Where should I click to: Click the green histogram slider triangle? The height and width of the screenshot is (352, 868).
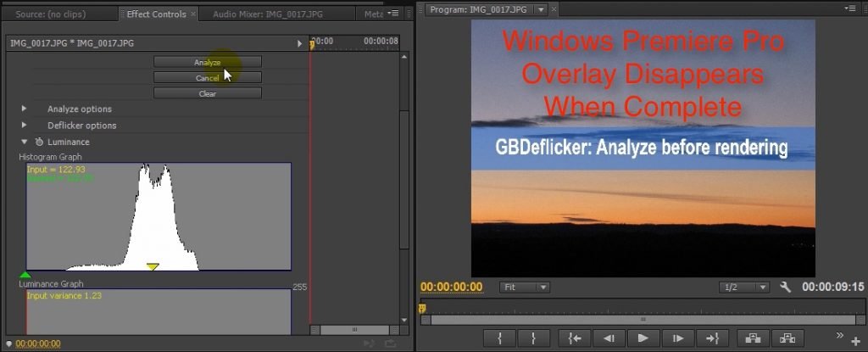pyautogui.click(x=25, y=275)
